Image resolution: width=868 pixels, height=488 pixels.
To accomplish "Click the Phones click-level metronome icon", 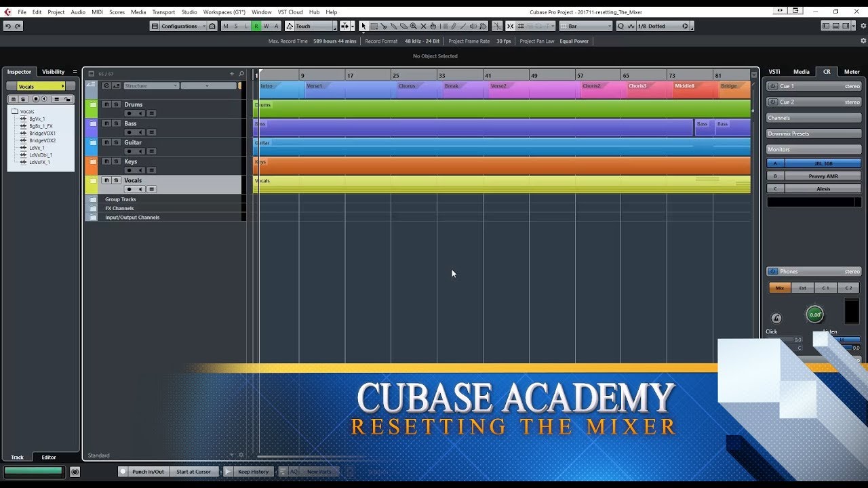I will pyautogui.click(x=776, y=318).
